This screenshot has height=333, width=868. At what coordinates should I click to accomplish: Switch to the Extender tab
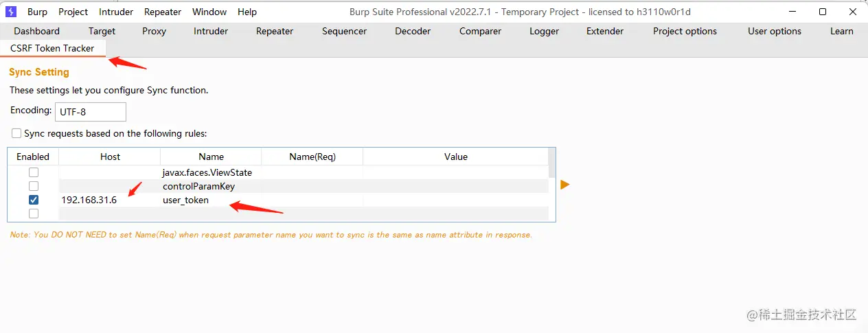(605, 31)
